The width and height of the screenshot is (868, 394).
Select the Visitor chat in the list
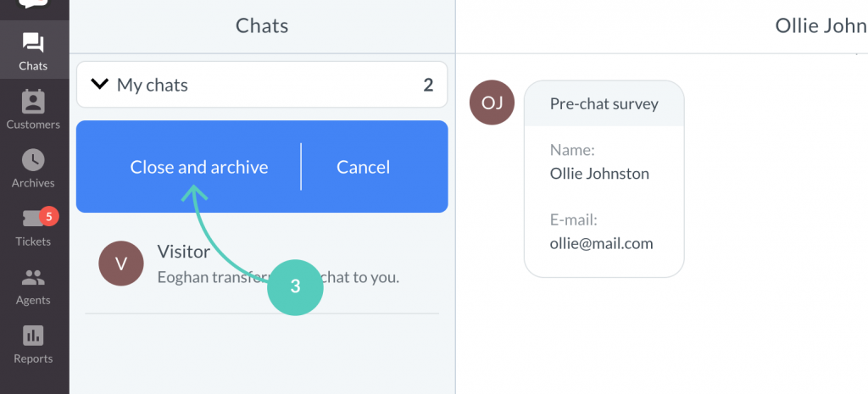[262, 264]
